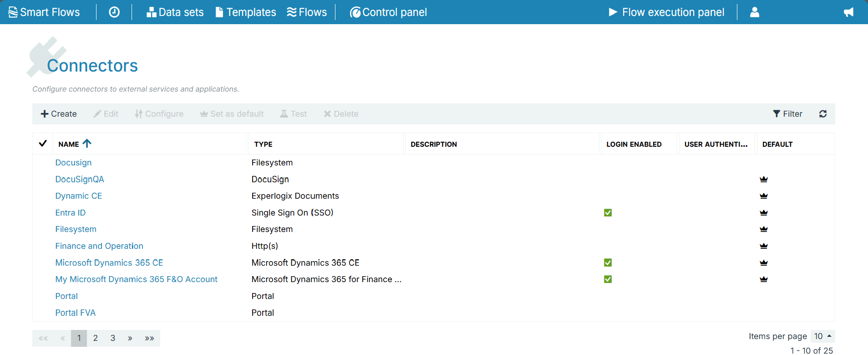Click the Experlogix Documents type cell
The width and height of the screenshot is (868, 355).
pos(295,196)
